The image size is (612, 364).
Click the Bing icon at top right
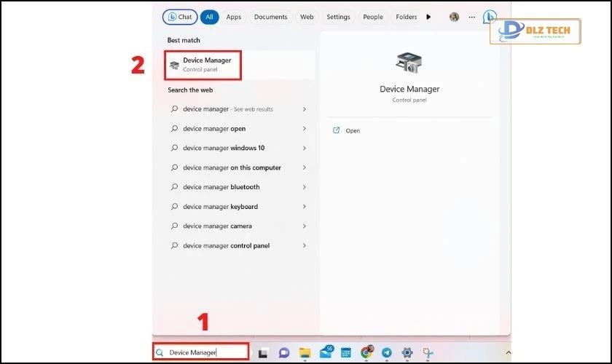pos(490,17)
